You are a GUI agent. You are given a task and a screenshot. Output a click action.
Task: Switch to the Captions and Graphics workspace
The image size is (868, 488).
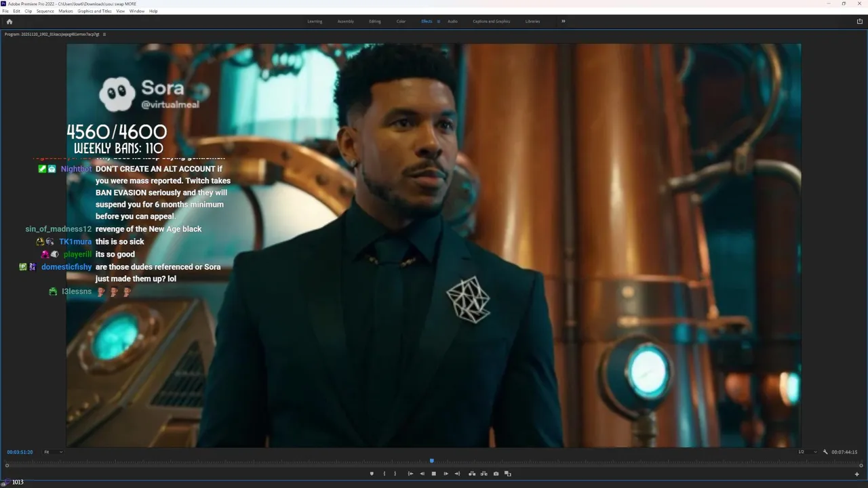[492, 21]
